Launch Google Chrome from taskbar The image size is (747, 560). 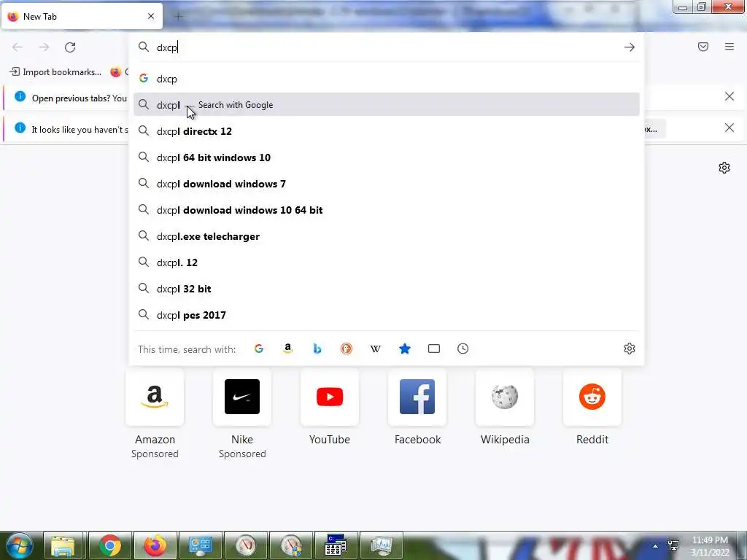(x=109, y=545)
